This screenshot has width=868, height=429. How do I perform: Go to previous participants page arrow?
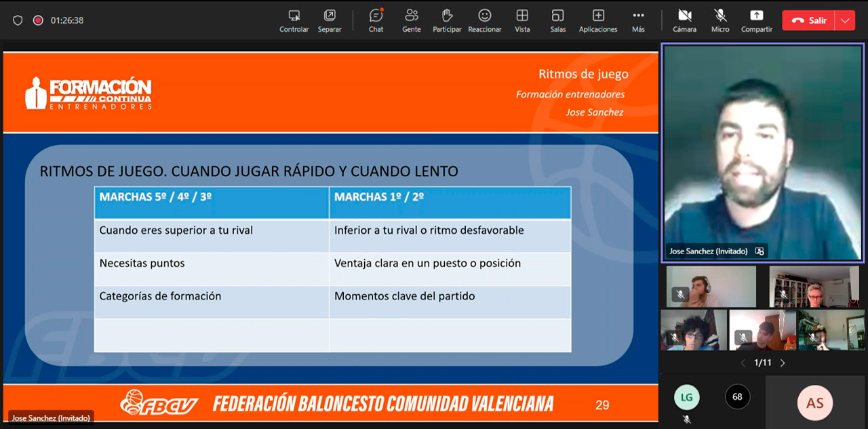coord(743,363)
